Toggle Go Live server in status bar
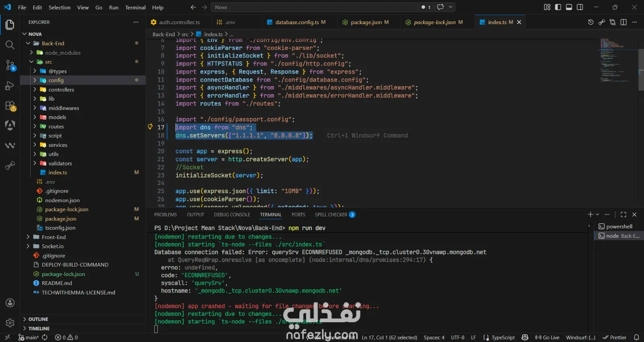 point(547,337)
